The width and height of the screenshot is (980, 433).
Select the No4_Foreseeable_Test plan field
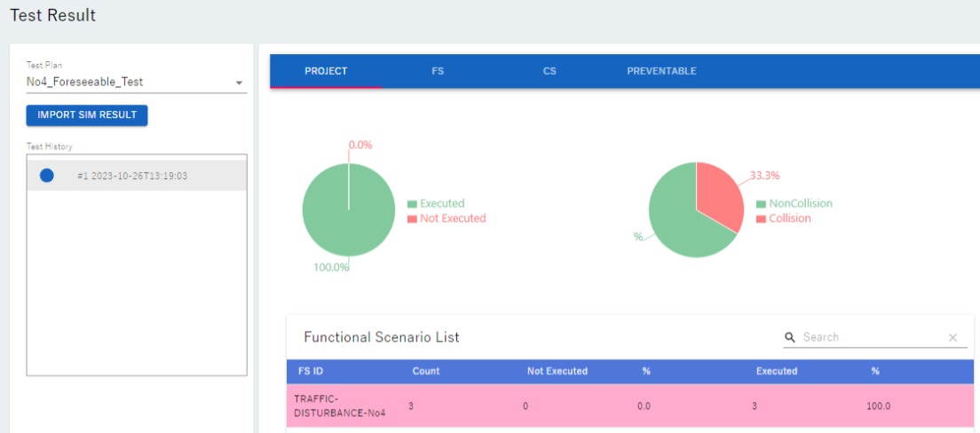click(x=124, y=82)
